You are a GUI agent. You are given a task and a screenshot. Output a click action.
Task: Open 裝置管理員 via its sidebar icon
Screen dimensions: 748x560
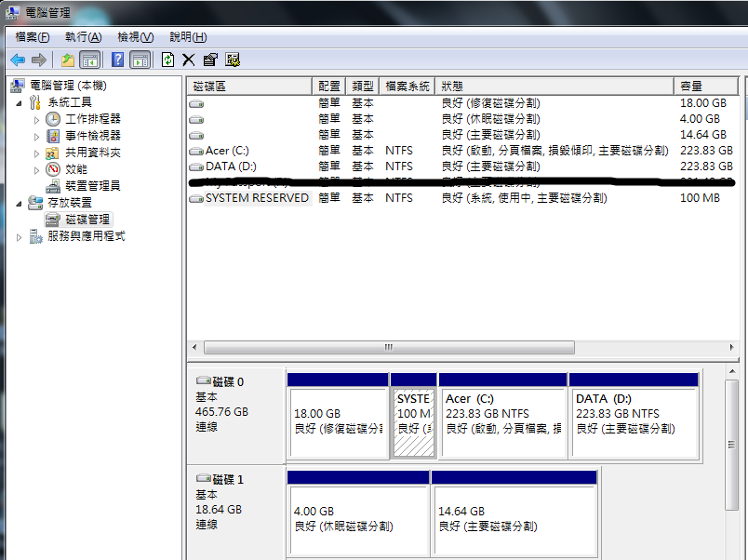(54, 186)
